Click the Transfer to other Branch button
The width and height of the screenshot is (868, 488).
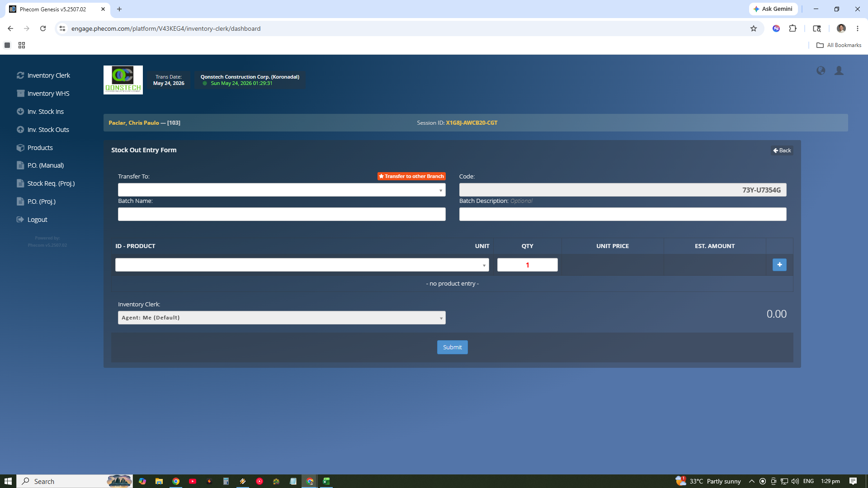(411, 176)
